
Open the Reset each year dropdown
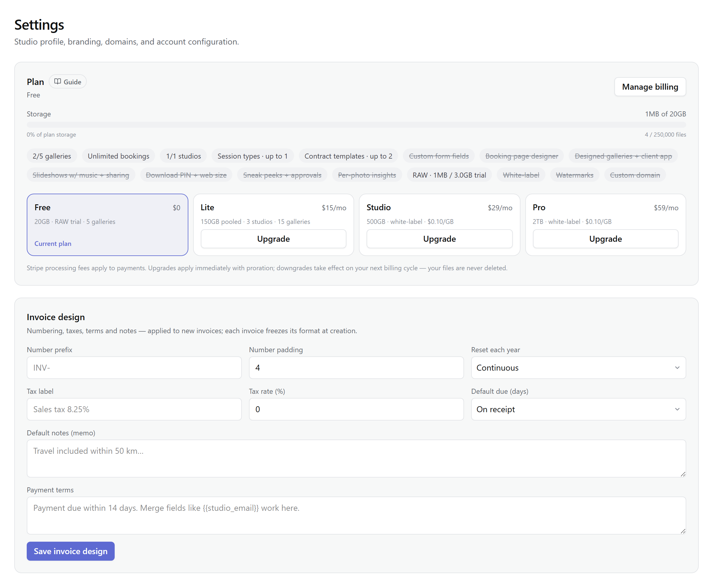click(x=578, y=368)
